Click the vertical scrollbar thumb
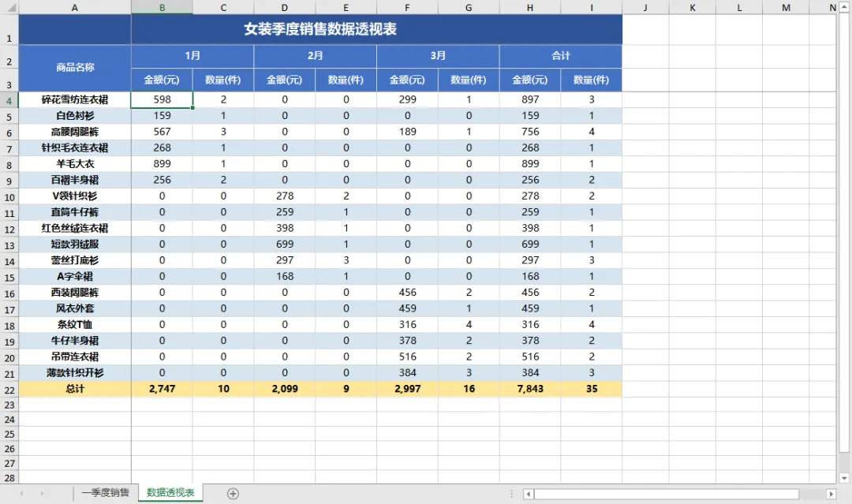 coord(843,233)
